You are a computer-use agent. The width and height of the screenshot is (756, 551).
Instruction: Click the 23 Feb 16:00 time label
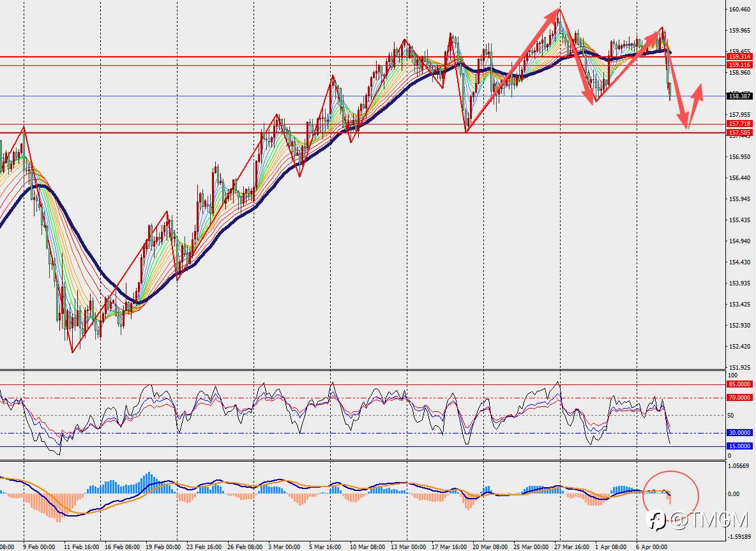pyautogui.click(x=204, y=547)
